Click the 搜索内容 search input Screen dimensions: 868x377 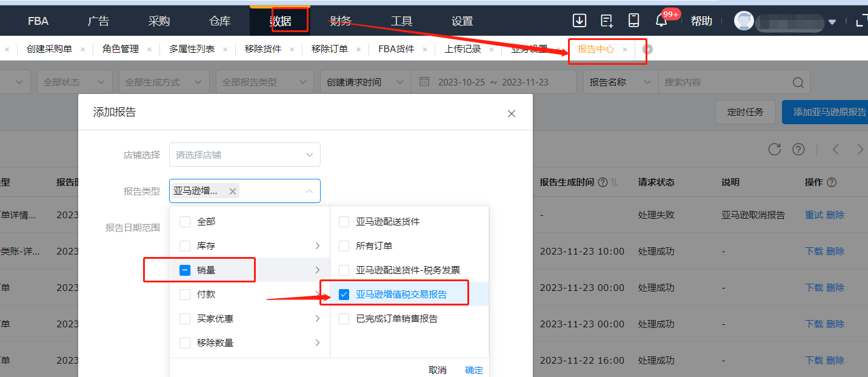click(725, 82)
